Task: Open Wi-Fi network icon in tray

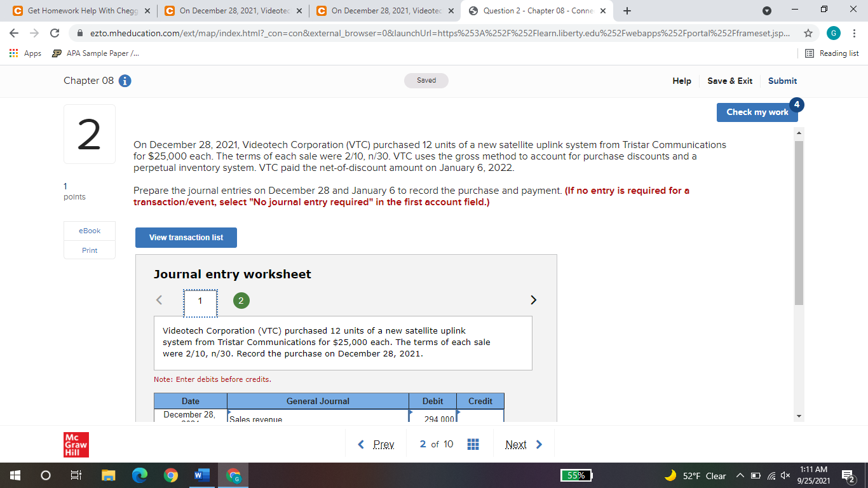Action: click(770, 476)
